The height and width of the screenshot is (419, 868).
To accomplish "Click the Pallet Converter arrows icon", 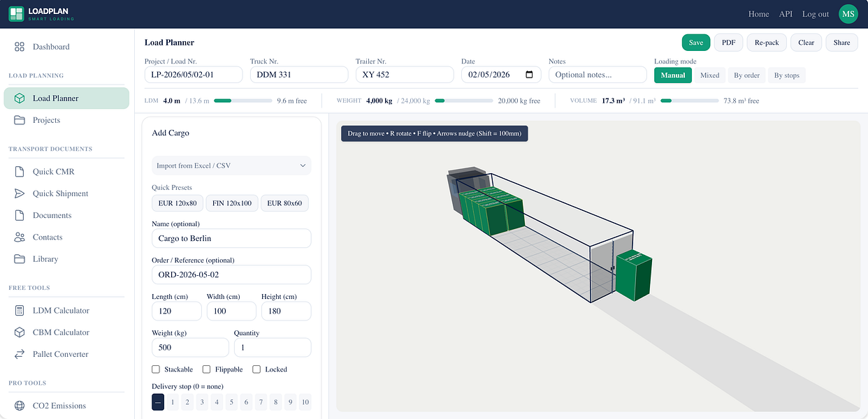I will (20, 354).
